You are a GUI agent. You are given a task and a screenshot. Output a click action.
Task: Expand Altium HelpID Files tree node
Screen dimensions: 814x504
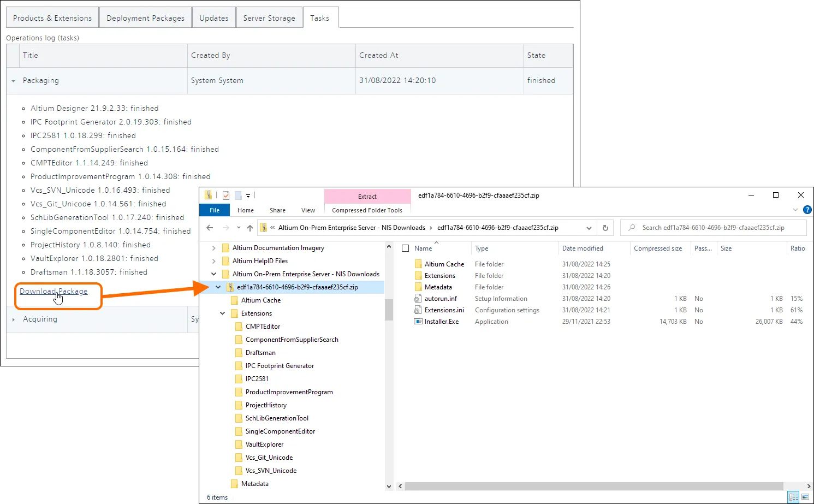213,261
